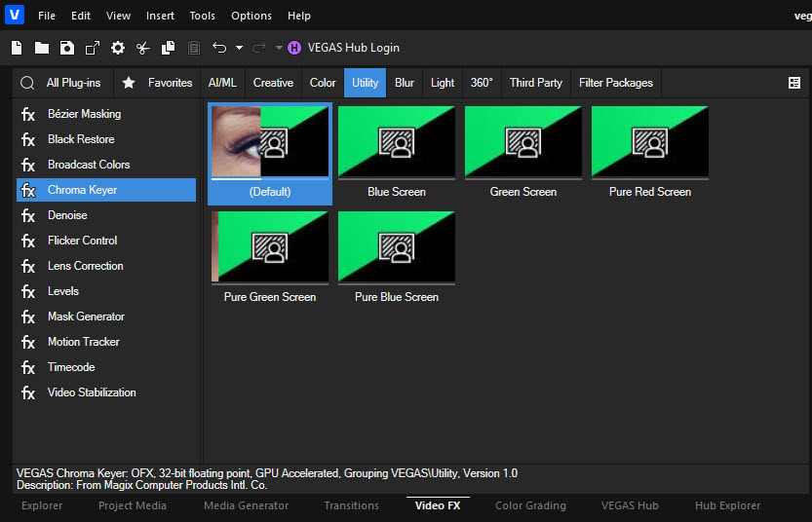Image resolution: width=812 pixels, height=522 pixels.
Task: Click the VEGAS logo icon
Action: 15,15
